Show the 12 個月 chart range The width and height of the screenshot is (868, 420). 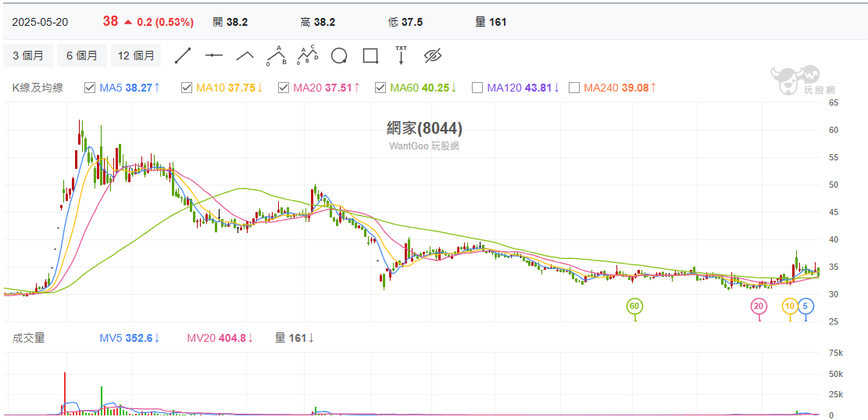[x=136, y=56]
